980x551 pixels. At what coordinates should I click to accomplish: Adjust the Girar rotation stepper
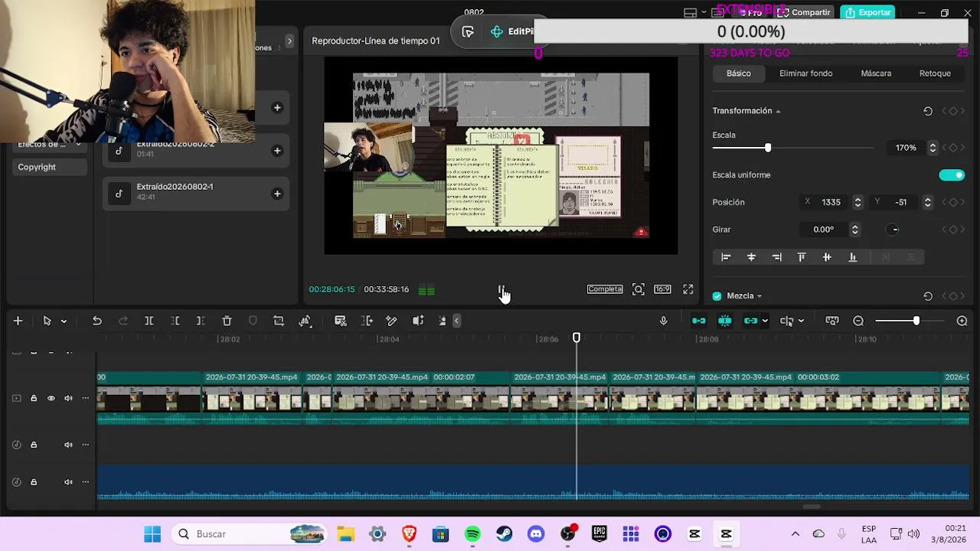pos(854,230)
